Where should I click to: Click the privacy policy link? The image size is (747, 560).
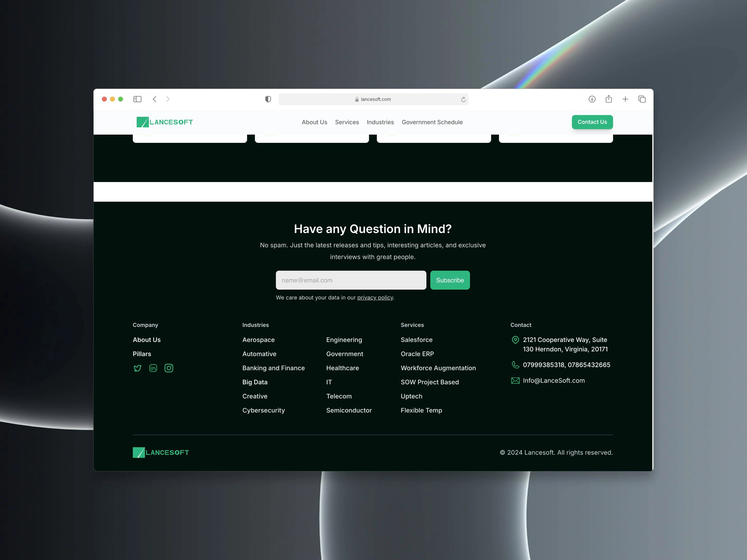pyautogui.click(x=375, y=297)
